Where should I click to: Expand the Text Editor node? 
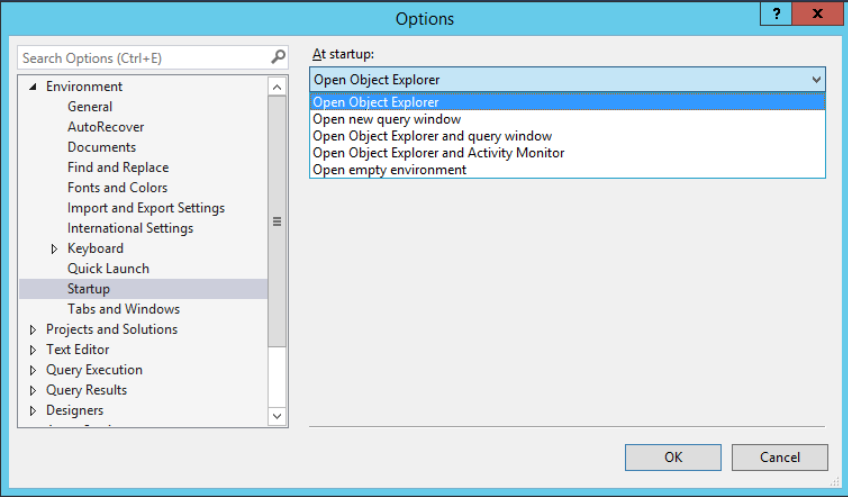33,350
